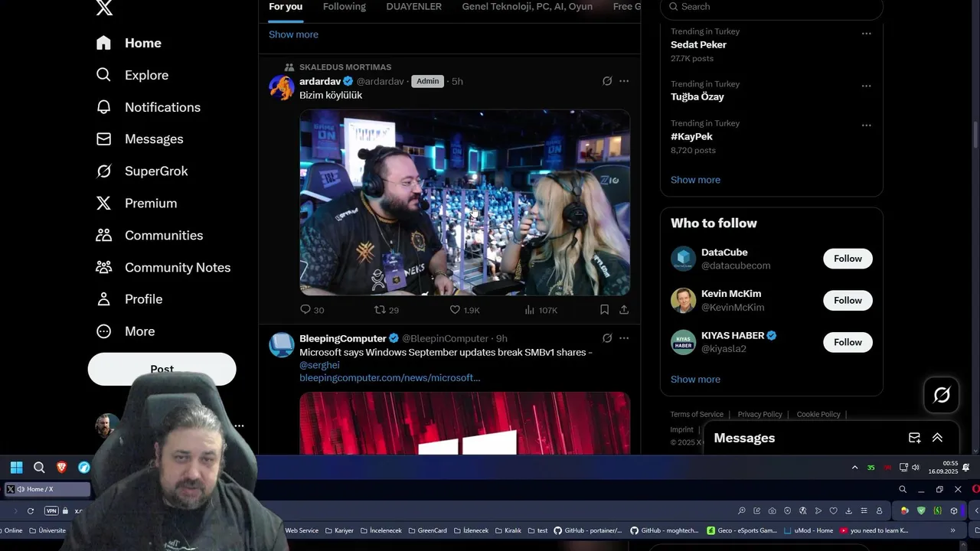Open the BleepingComputer post image
980x551 pixels.
[465, 423]
